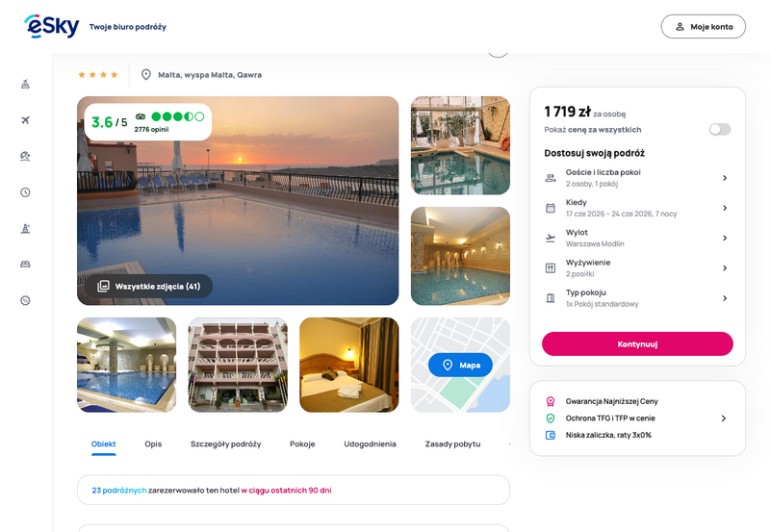Select the clock last-minute icon in sidebar
This screenshot has height=532, width=770.
26,192
